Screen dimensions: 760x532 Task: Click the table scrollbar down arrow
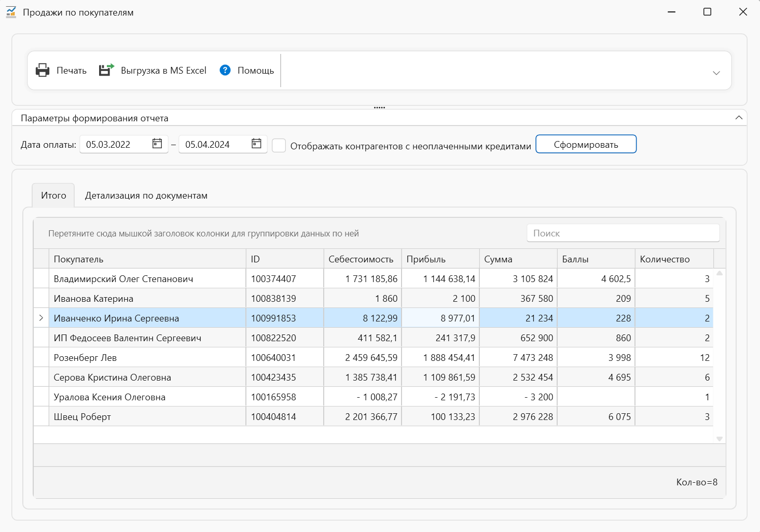(720, 439)
